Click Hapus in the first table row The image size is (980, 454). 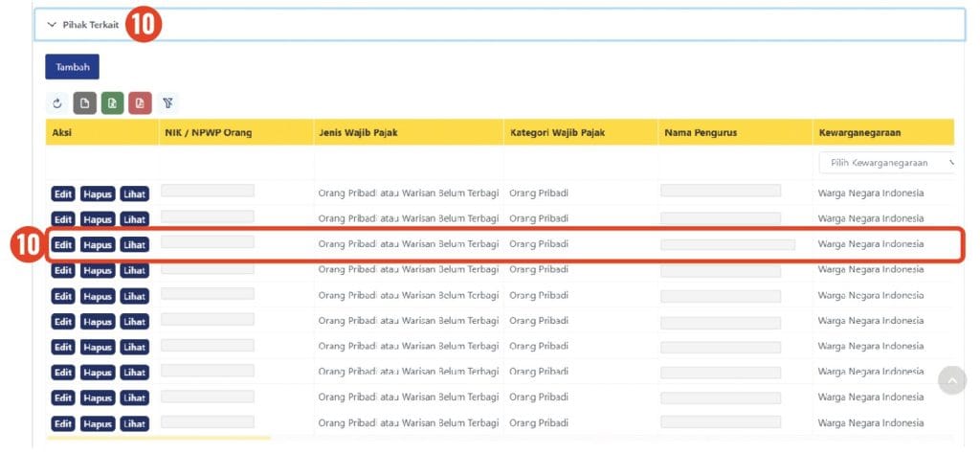point(98,193)
